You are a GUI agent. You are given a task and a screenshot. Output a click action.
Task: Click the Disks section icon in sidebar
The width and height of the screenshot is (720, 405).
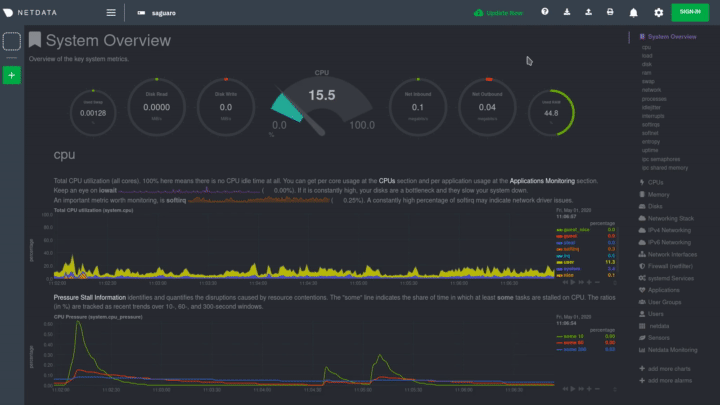point(642,206)
